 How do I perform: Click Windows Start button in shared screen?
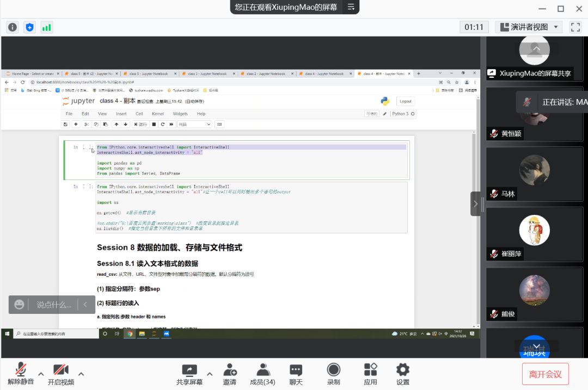click(7, 333)
